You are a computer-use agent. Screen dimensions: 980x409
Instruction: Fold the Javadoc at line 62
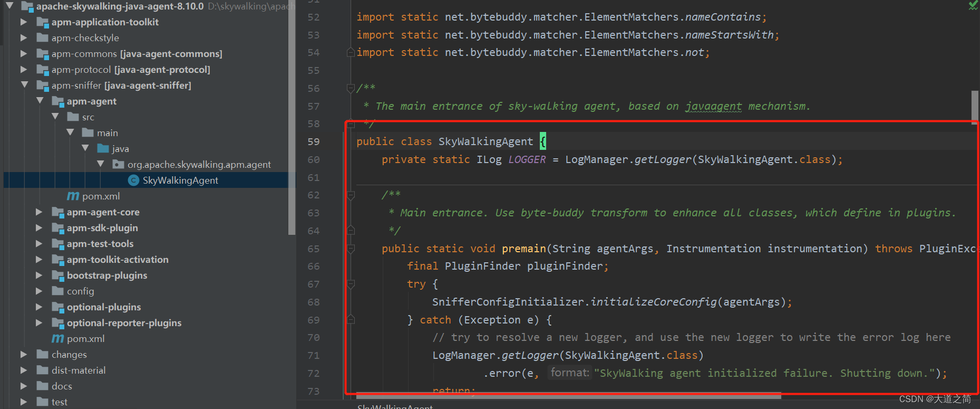[351, 195]
